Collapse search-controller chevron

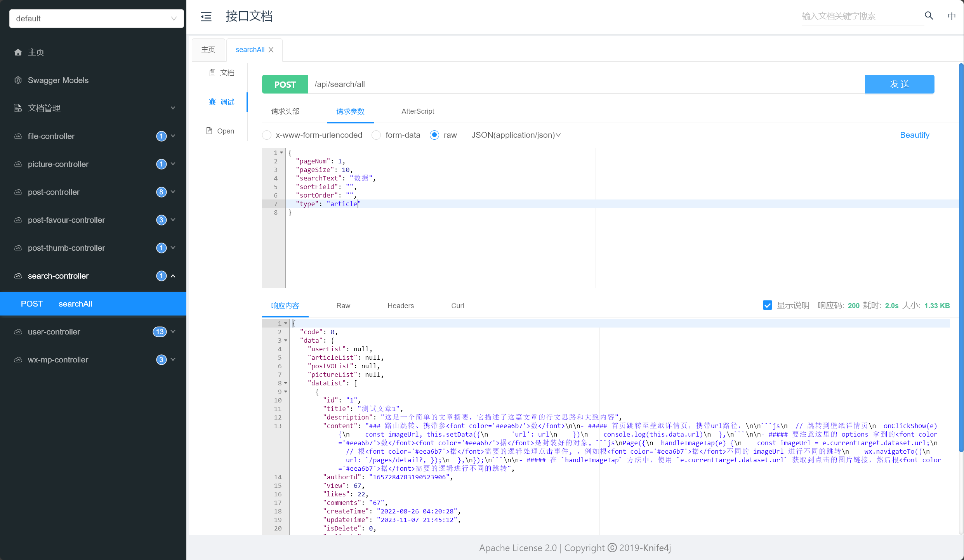[173, 276]
